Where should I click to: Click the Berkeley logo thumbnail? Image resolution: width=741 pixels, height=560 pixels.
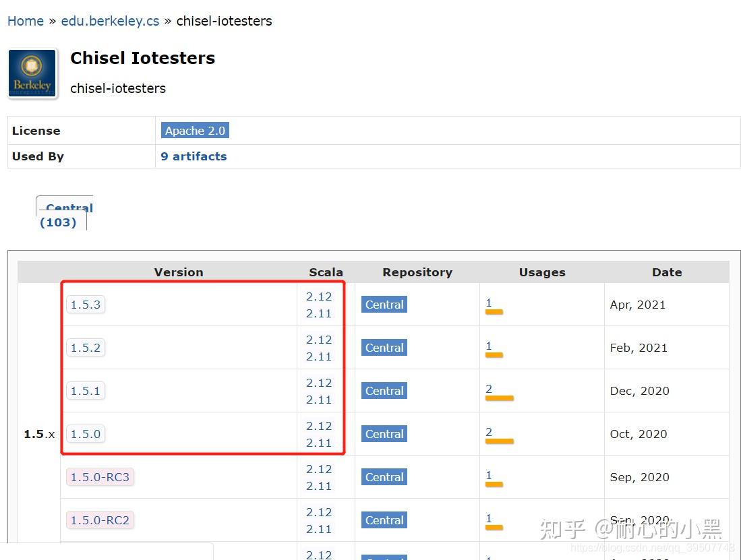tap(32, 73)
